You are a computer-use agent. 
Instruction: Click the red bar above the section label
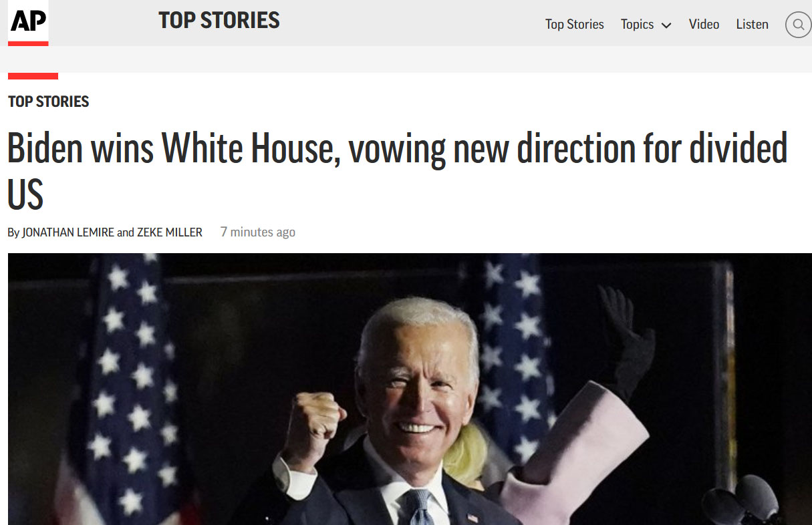pyautogui.click(x=33, y=76)
